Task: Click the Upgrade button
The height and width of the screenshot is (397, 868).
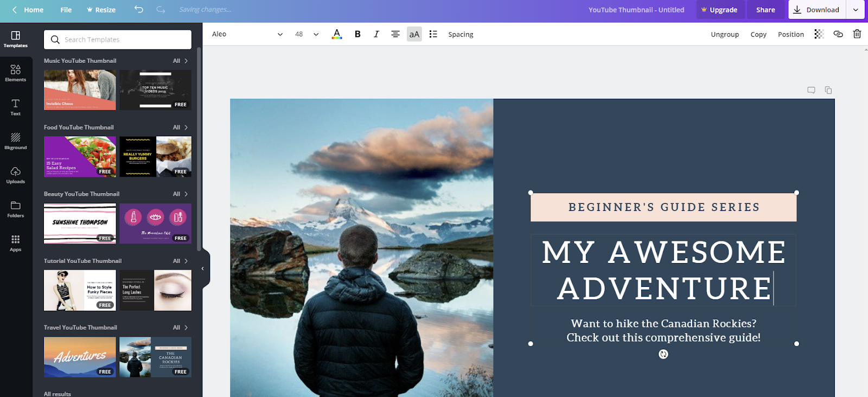Action: pyautogui.click(x=719, y=10)
